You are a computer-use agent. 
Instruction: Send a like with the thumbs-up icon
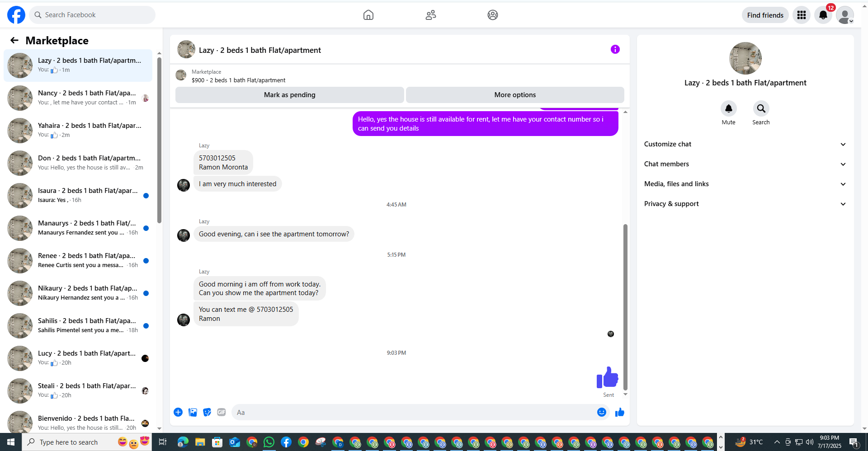[620, 412]
